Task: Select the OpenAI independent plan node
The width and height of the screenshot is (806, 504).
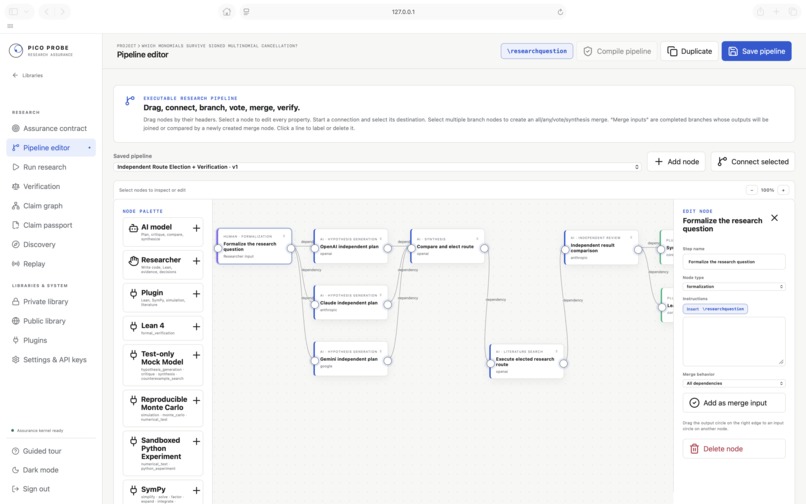Action: (x=351, y=246)
